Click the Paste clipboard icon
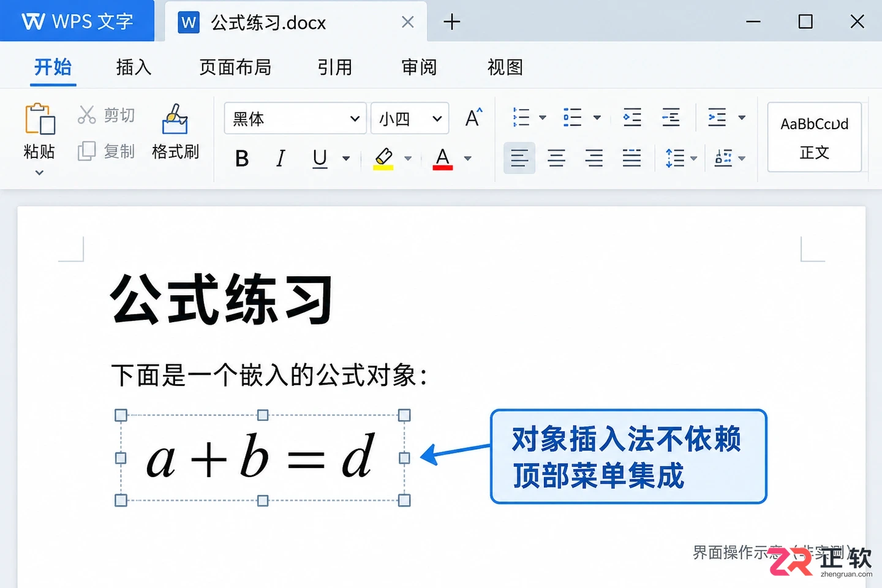 tap(40, 119)
